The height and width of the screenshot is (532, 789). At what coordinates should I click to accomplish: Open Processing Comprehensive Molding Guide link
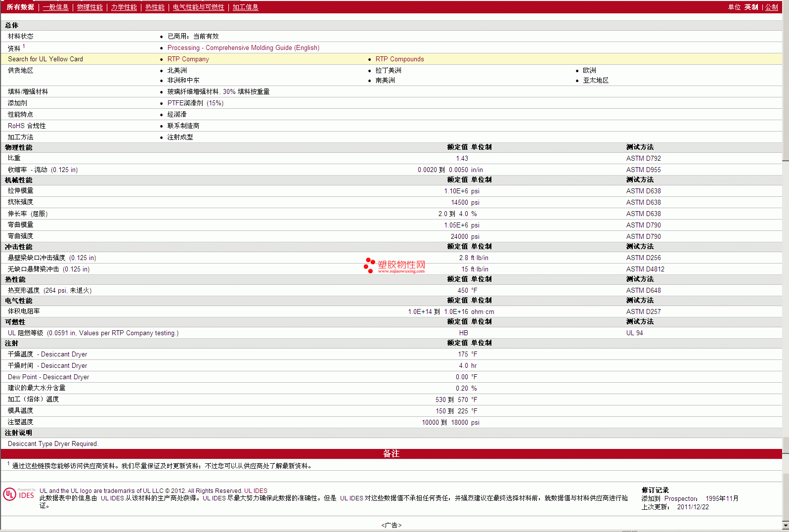click(x=243, y=48)
